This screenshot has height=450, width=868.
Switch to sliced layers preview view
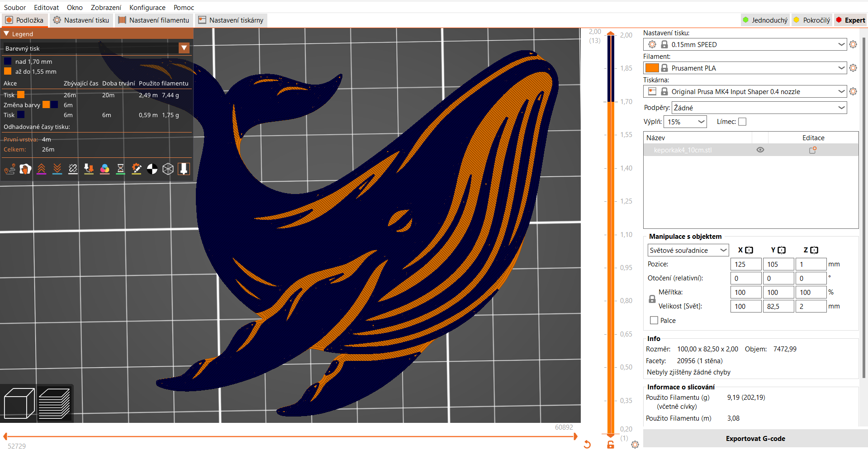[x=54, y=403]
